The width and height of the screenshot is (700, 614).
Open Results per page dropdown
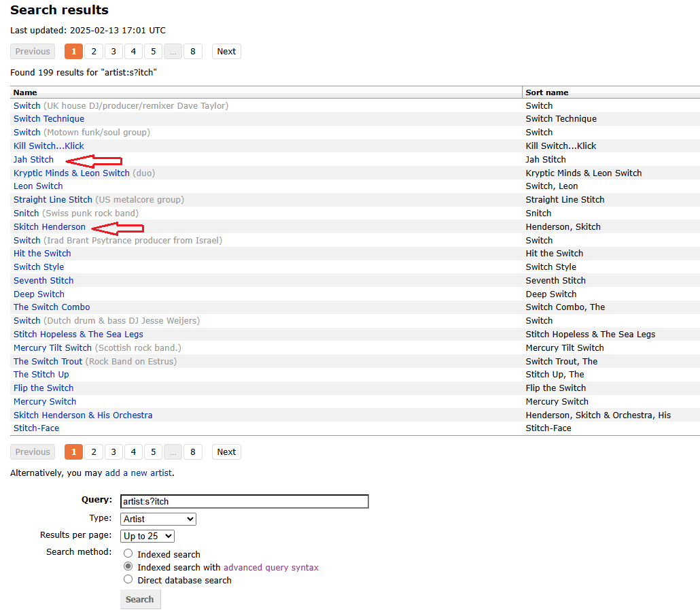(147, 536)
